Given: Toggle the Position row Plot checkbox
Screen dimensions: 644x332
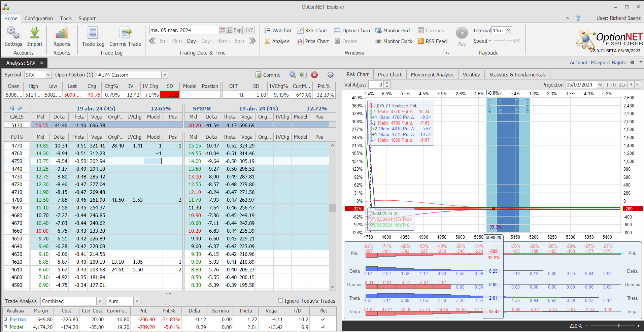Looking at the screenshot, I should (x=323, y=319).
